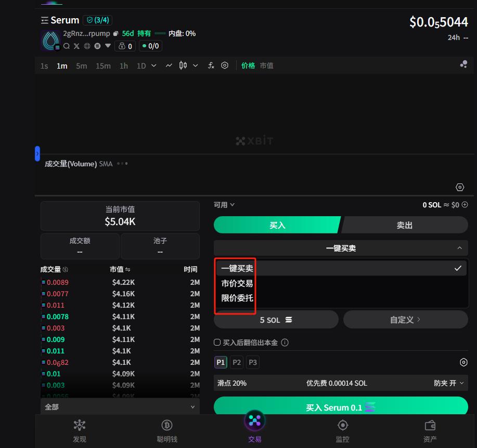Click the Serum security shield (3/4) badge

[x=97, y=20]
